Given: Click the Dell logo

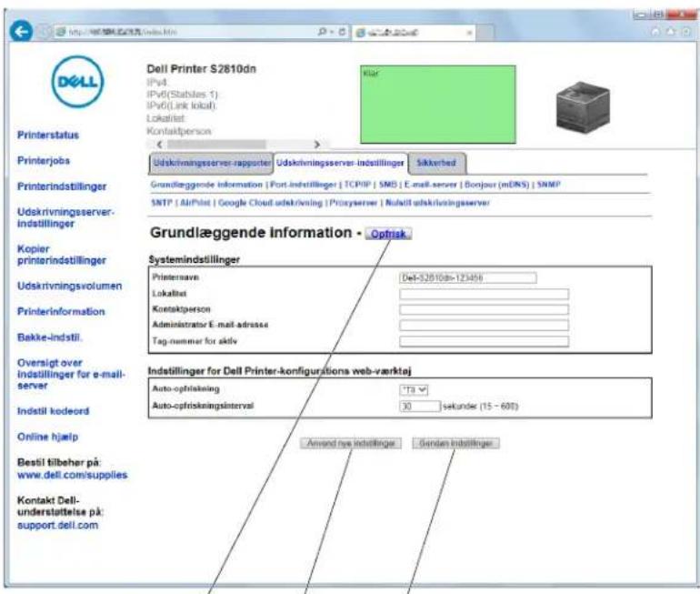Looking at the screenshot, I should coord(77,82).
